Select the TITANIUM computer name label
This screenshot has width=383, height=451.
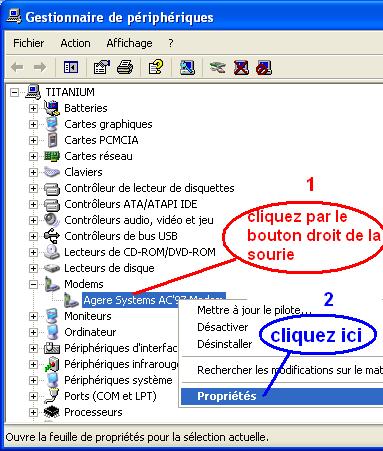70,92
